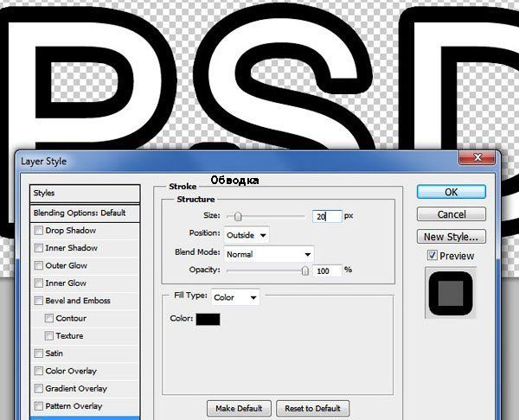Select Blending Options: Default entry
Image resolution: width=519 pixels, height=420 pixels.
(x=85, y=213)
